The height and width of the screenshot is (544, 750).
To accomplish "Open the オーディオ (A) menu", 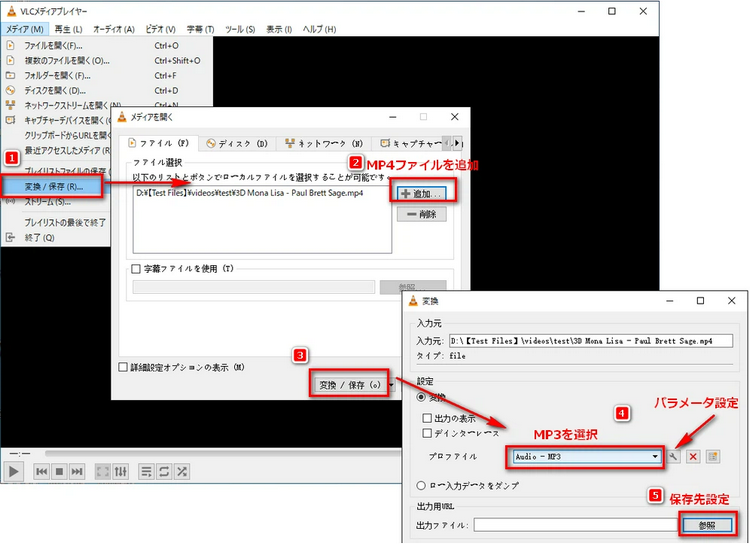I will [114, 29].
